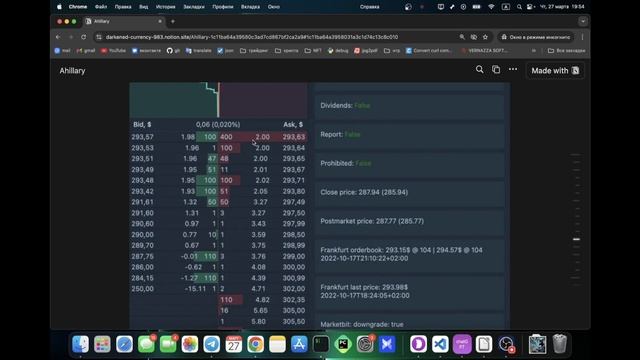Image resolution: width=640 pixels, height=360 pixels.
Task: Open the История menu
Action: pyautogui.click(x=165, y=7)
